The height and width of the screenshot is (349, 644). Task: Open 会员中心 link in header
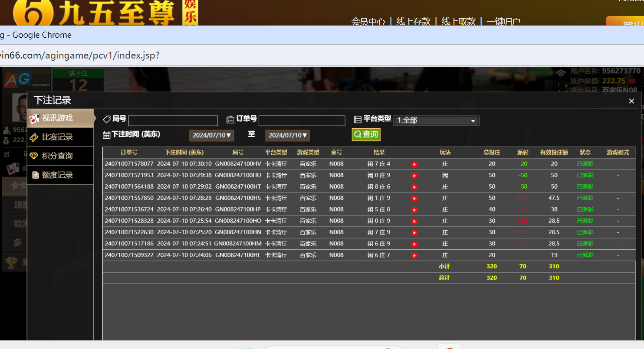(x=368, y=21)
